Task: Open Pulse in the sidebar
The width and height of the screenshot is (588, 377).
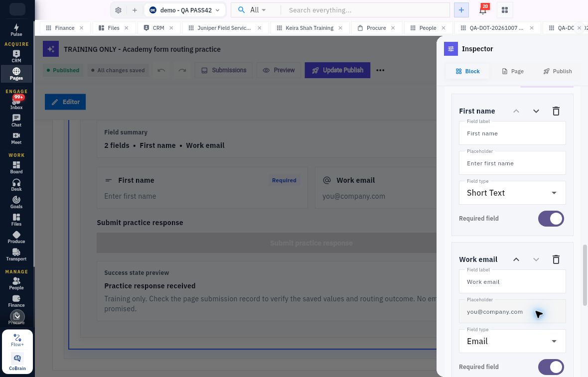Action: pos(16,30)
